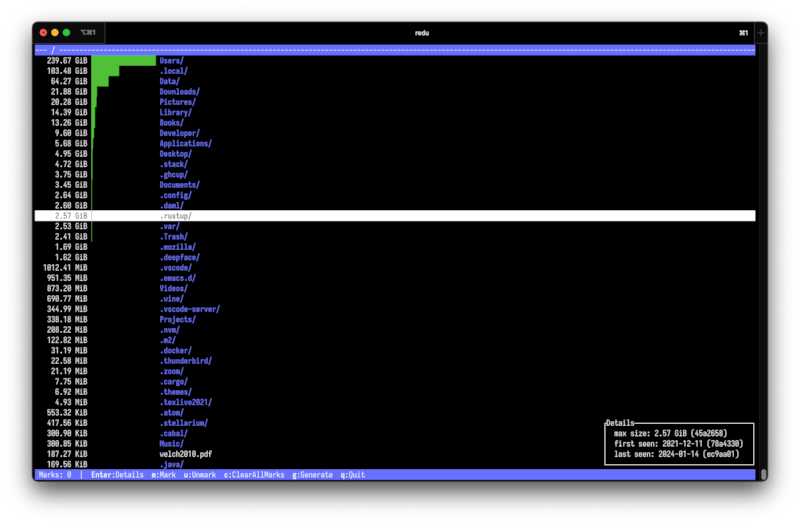Click the terminal scrollbar thumb
This screenshot has height=524, width=800.
763,475
